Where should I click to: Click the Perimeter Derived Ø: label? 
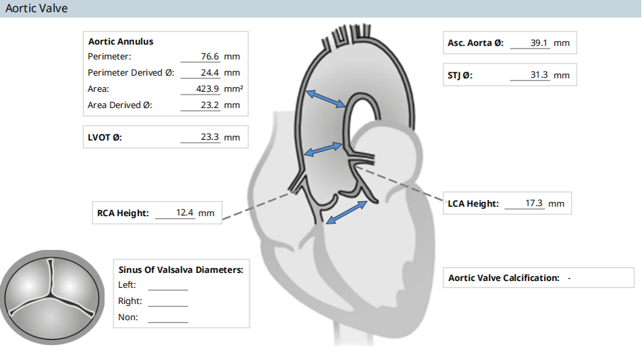click(131, 73)
